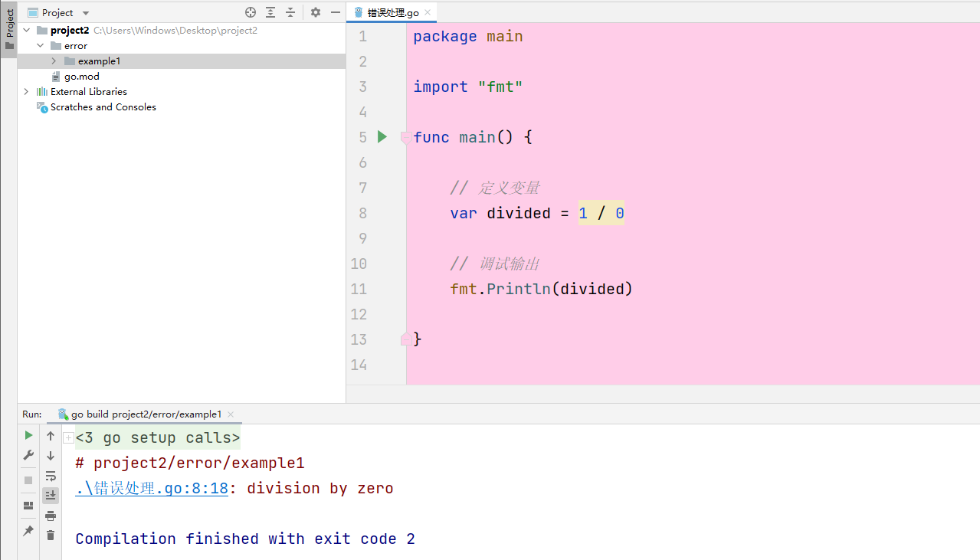Click 'func main()' signature
This screenshot has width=980, height=560.
click(464, 137)
